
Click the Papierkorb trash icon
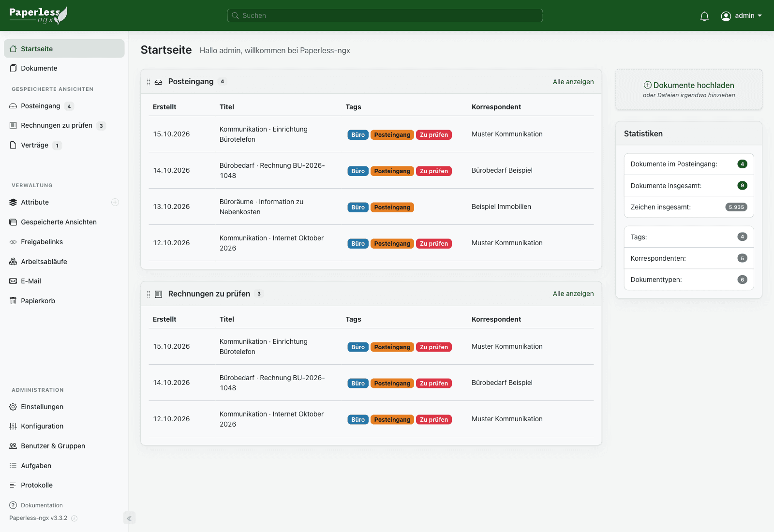[13, 301]
